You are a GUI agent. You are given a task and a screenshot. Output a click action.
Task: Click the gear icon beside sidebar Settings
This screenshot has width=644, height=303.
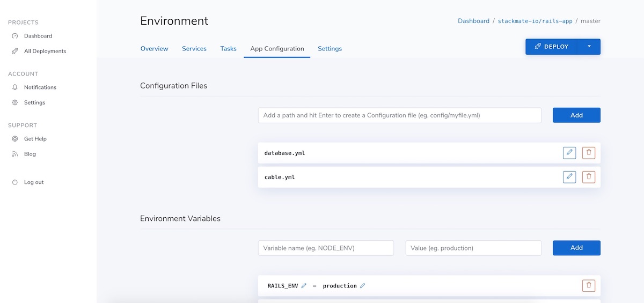tap(15, 102)
